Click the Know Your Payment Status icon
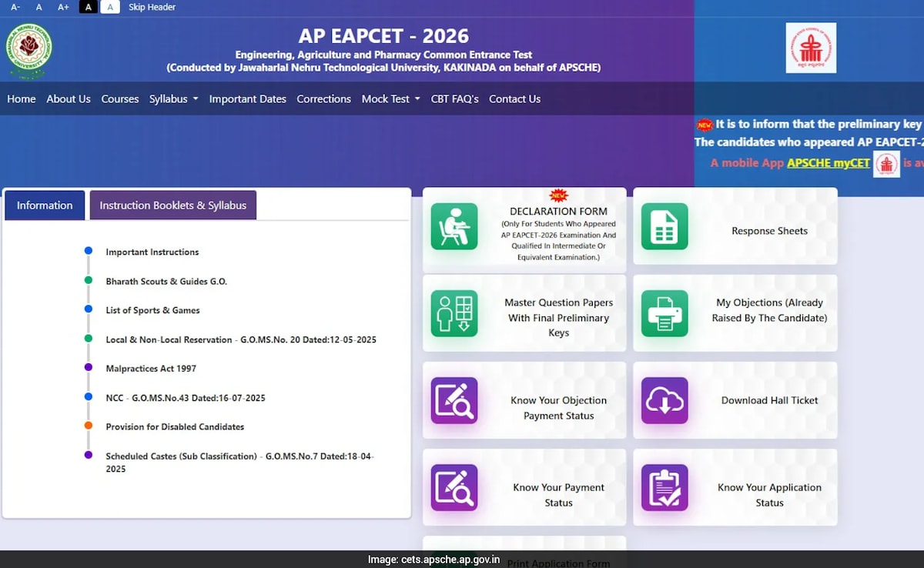 [x=454, y=488]
